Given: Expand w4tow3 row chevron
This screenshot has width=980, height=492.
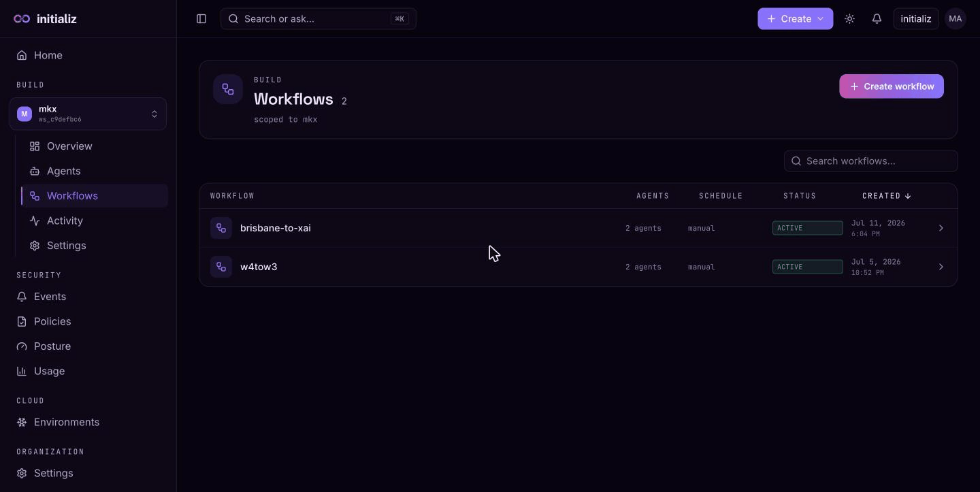Looking at the screenshot, I should [x=941, y=267].
